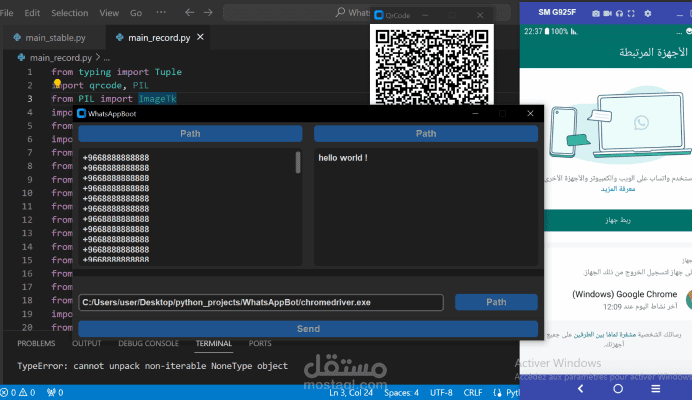This screenshot has width=692, height=400.
Task: Tap the Android recent apps button
Action: [656, 389]
